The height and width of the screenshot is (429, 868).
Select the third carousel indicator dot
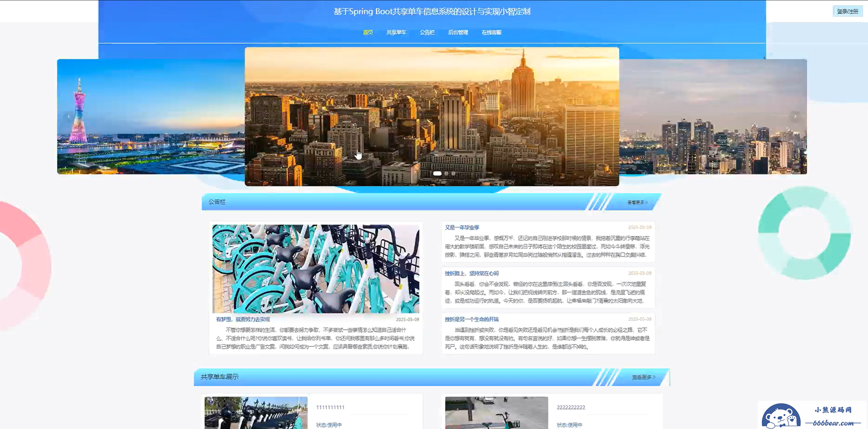pyautogui.click(x=453, y=174)
